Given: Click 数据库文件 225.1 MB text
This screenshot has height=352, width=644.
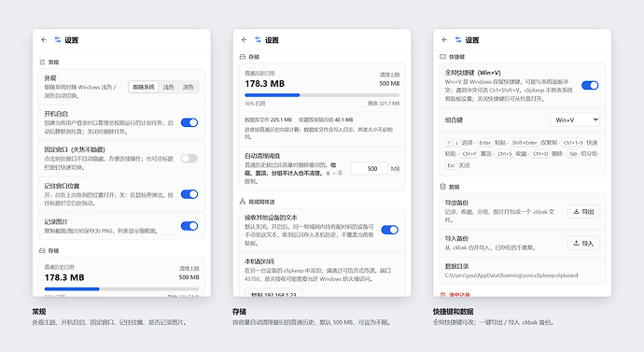Looking at the screenshot, I should (268, 120).
